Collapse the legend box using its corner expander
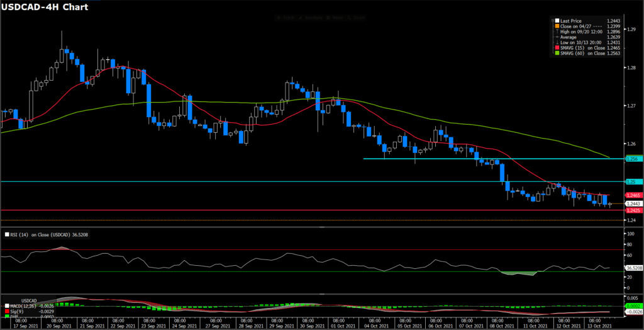The width and height of the screenshot is (644, 330). (553, 21)
